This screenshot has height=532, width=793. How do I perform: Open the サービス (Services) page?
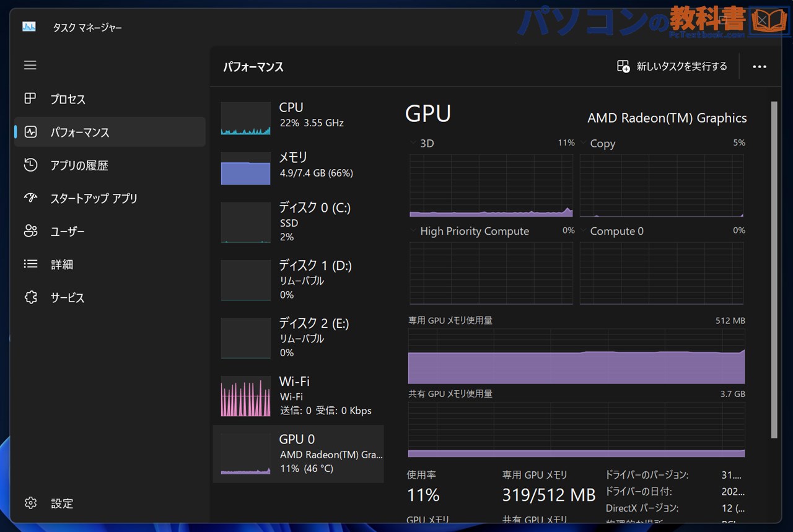pos(67,297)
